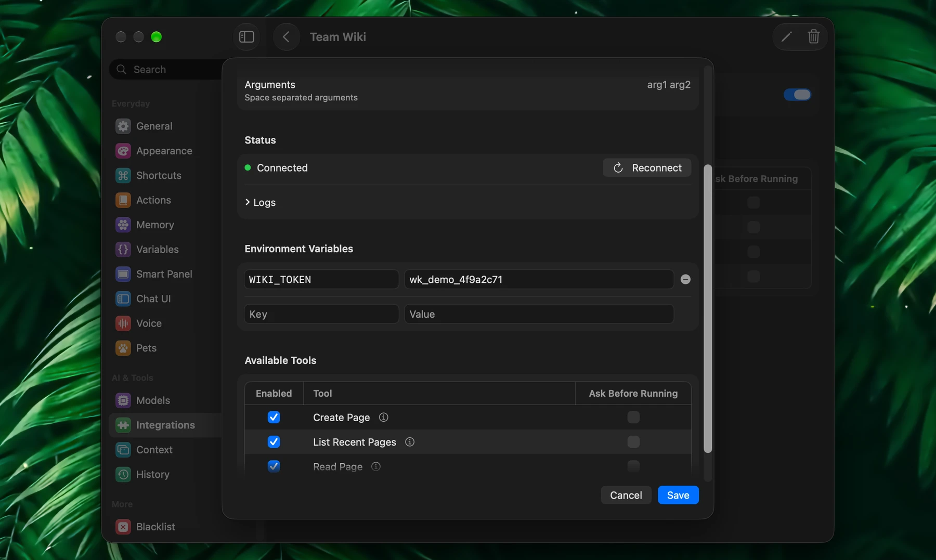Remove the WIKI_TOKEN variable with minus icon
The width and height of the screenshot is (936, 560).
[x=685, y=279]
